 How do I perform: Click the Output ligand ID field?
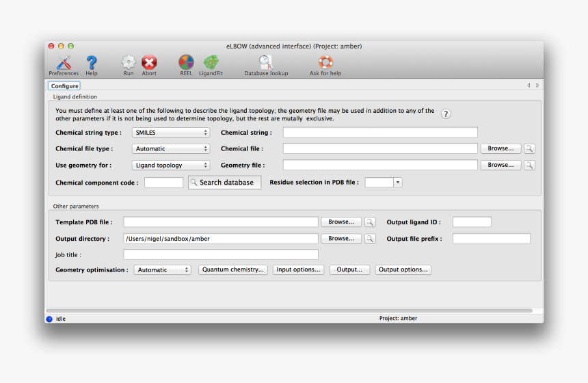[x=472, y=222]
